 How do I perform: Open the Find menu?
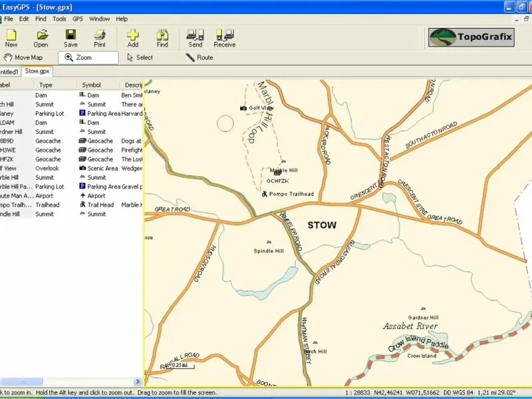point(41,19)
